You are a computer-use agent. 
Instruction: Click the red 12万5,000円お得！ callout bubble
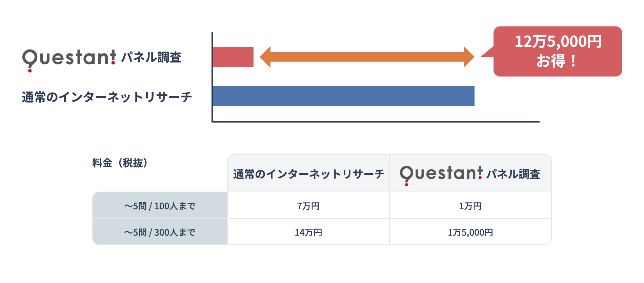coord(558,51)
